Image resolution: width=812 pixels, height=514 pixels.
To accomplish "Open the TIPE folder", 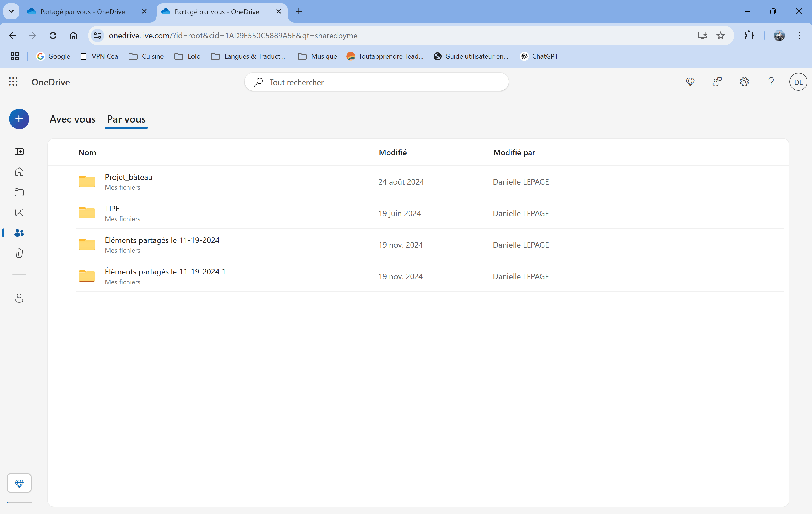I will pos(112,209).
